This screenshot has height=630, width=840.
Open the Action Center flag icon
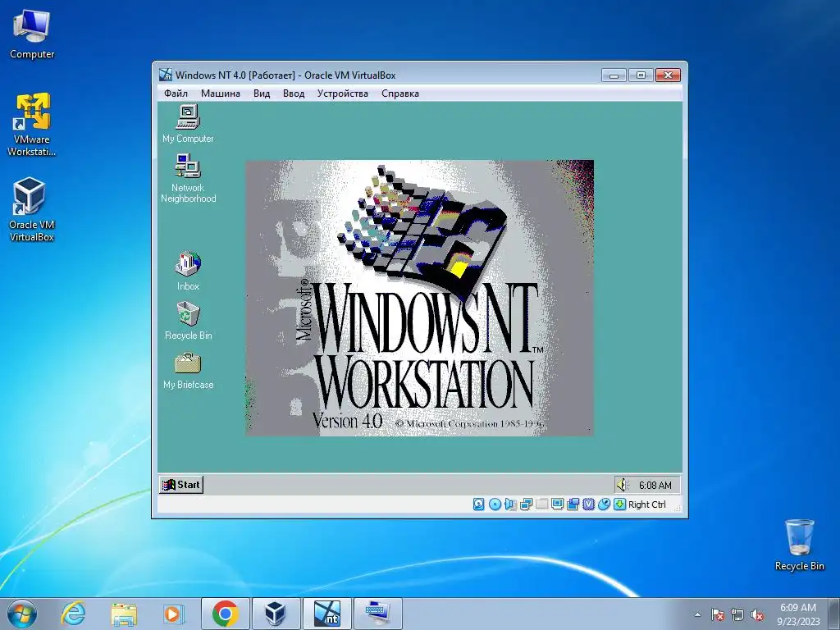(x=717, y=614)
